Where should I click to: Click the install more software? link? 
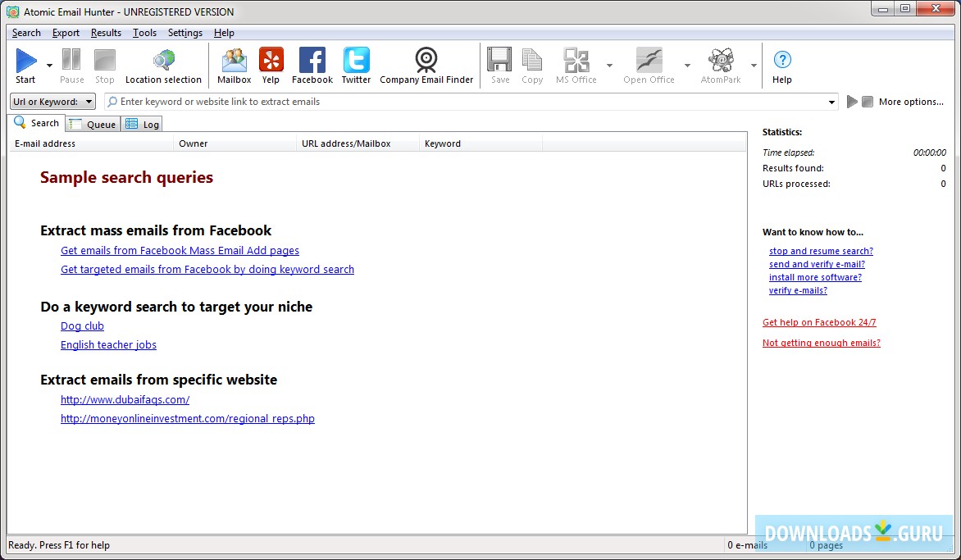(815, 278)
